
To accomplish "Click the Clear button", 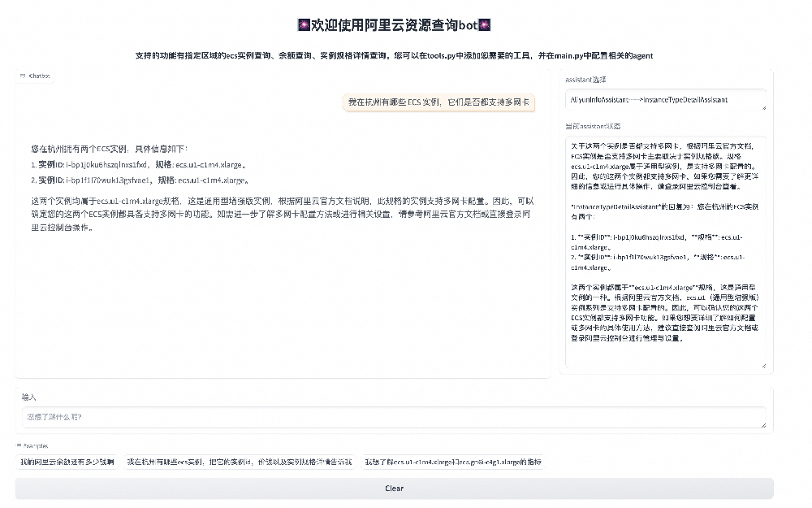I will click(394, 488).
